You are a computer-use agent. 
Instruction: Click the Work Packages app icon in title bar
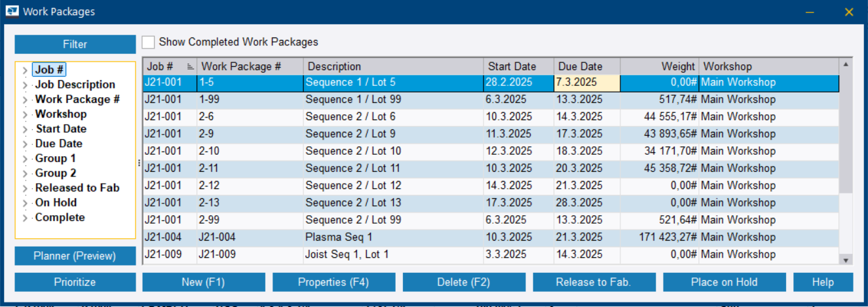click(12, 11)
